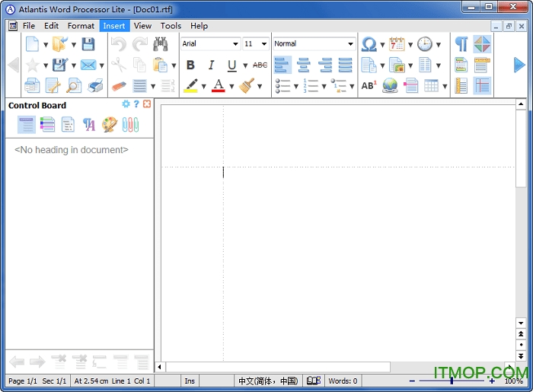
Task: Click the zoom in plus button
Action: [492, 381]
